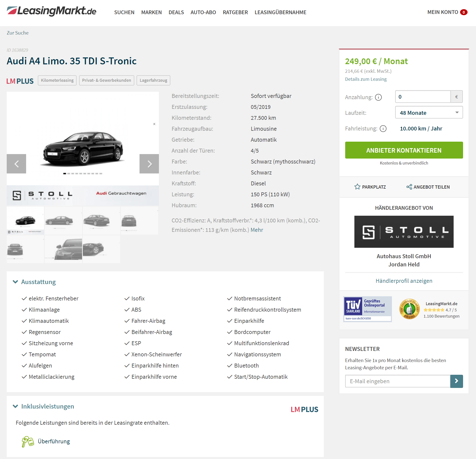Click the main Audi A4 image
This screenshot has width=476, height=459.
[x=83, y=149]
